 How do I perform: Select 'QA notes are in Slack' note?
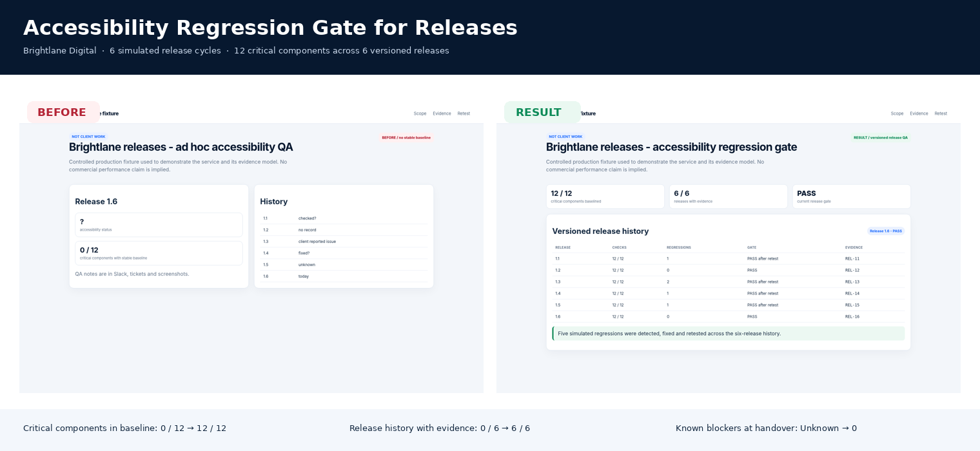click(132, 274)
